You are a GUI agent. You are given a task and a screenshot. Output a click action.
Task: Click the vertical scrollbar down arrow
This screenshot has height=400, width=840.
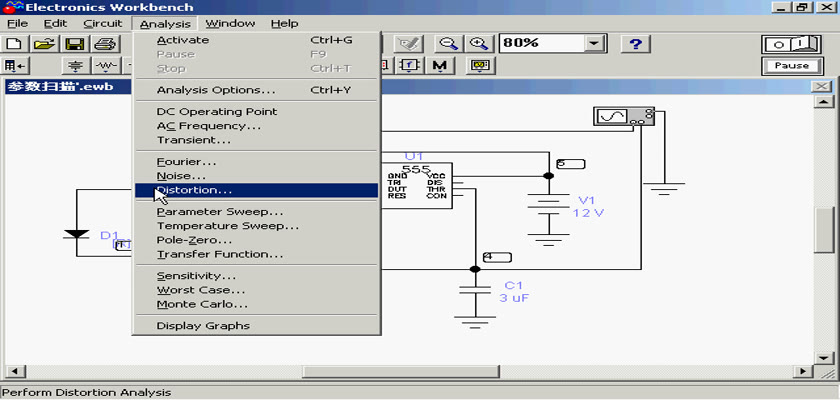[823, 358]
